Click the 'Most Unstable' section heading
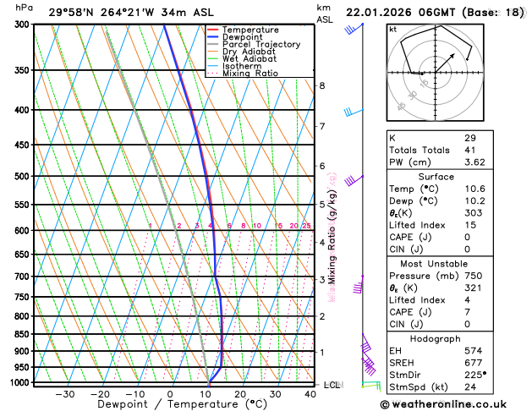The image size is (532, 411). pyautogui.click(x=434, y=264)
